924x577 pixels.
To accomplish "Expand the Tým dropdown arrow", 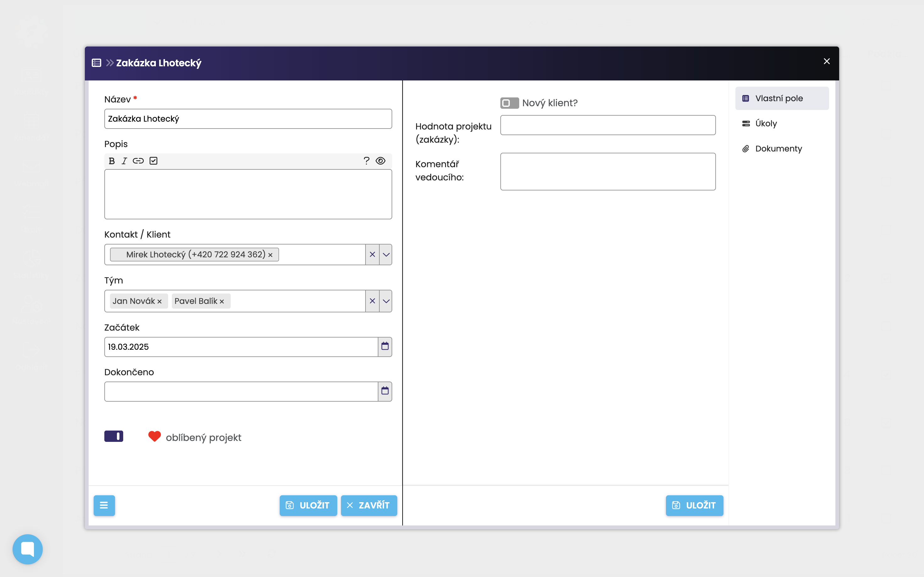I will pos(386,301).
